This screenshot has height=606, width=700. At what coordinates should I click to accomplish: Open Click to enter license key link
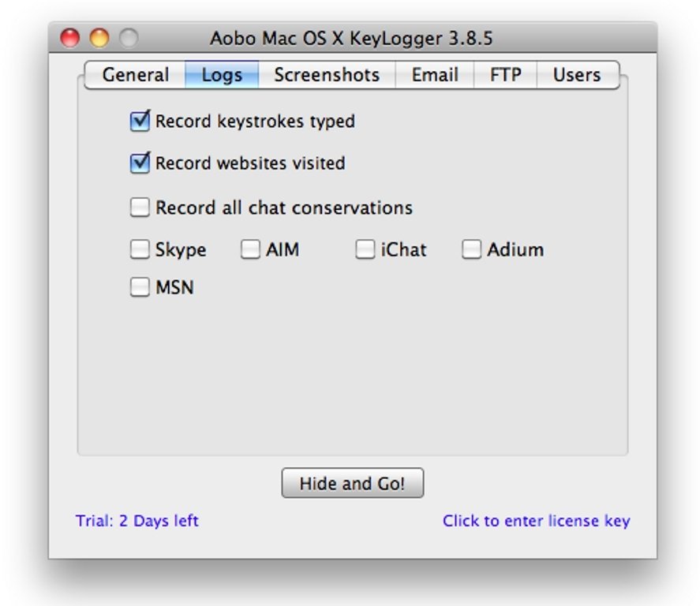click(536, 521)
